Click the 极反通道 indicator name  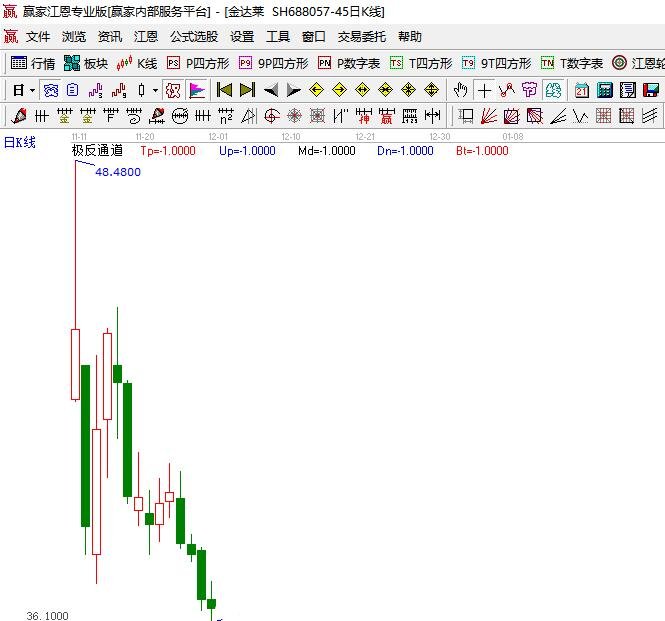pos(97,151)
